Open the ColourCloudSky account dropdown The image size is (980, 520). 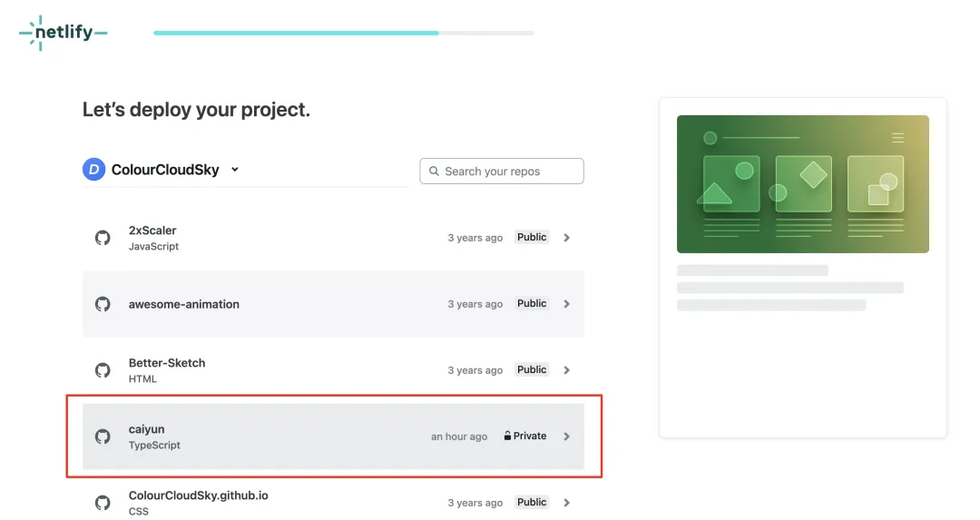click(x=234, y=170)
